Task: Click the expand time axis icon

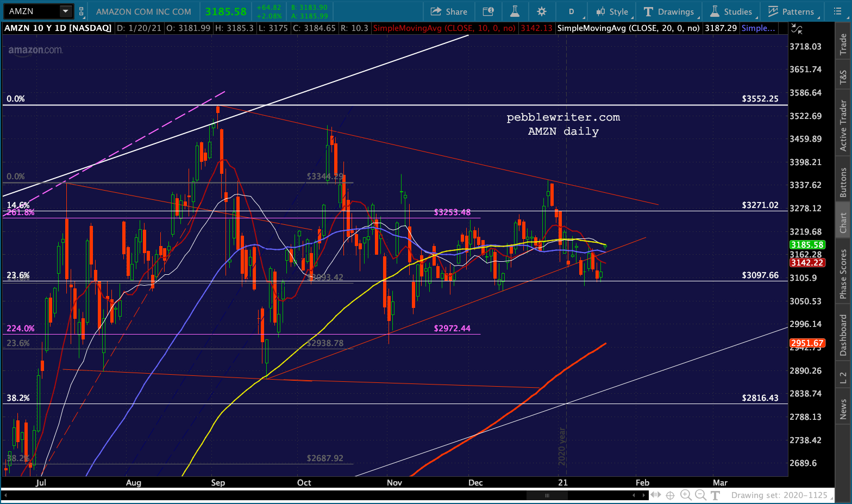Action: pos(656,495)
